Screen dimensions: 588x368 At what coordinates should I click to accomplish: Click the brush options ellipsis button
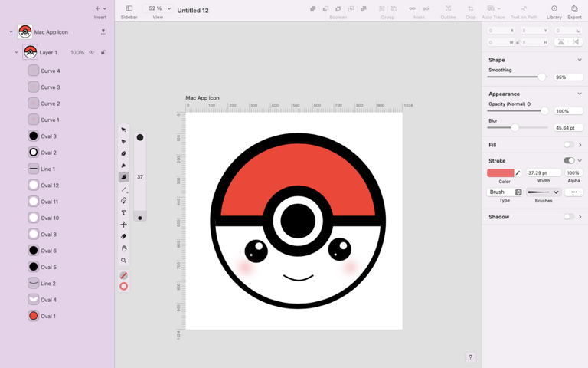[x=573, y=192]
